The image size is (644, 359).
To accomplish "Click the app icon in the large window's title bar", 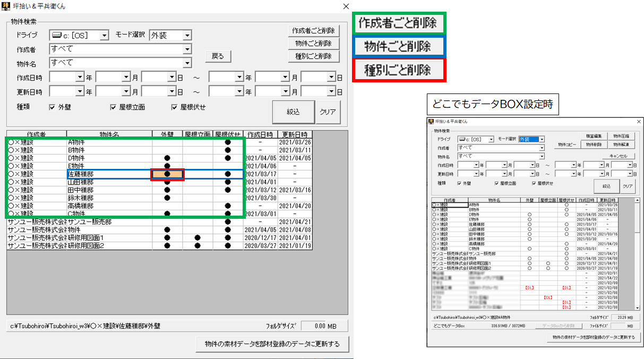I will coord(6,6).
